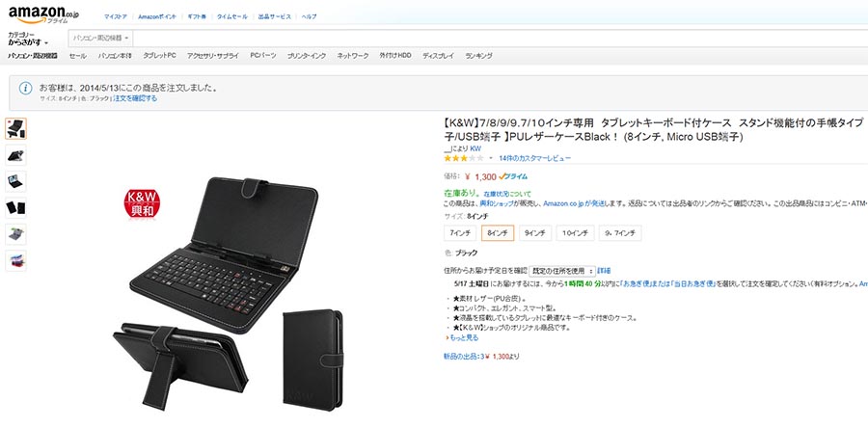Select the third product thumbnail
Screen dimensions: 868x427
[15, 181]
